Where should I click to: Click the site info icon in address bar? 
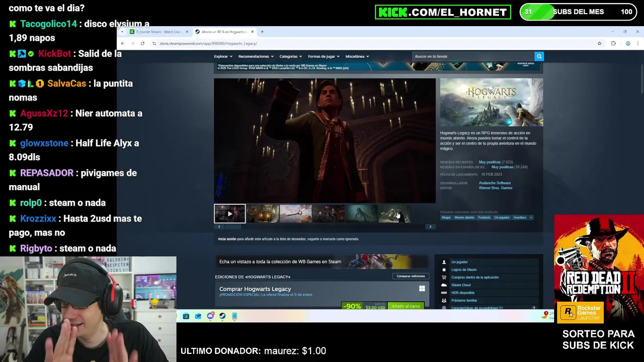point(154,44)
